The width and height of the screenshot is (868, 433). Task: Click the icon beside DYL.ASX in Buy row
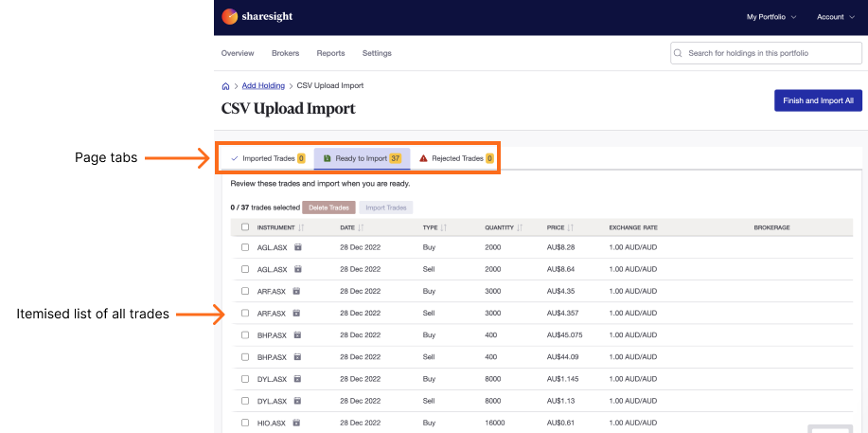[x=297, y=379]
